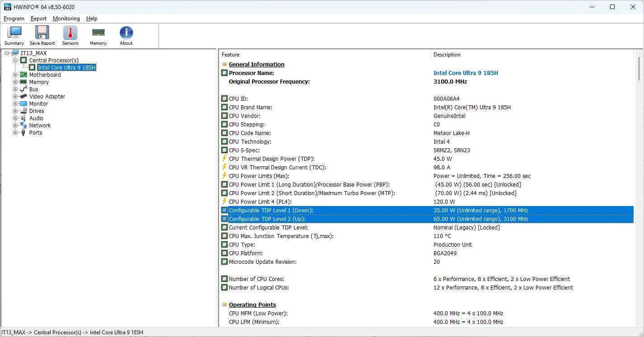Select the Audio tree item label

click(x=37, y=118)
